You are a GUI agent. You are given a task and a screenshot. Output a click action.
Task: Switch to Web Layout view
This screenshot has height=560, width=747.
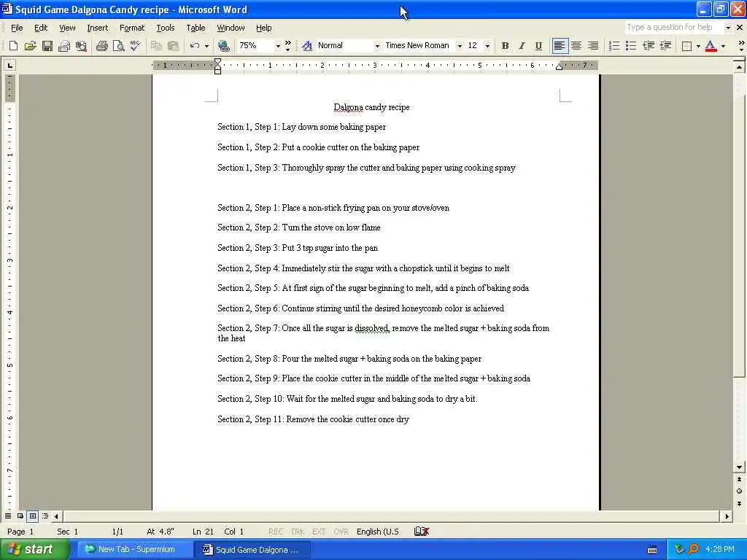tap(20, 516)
